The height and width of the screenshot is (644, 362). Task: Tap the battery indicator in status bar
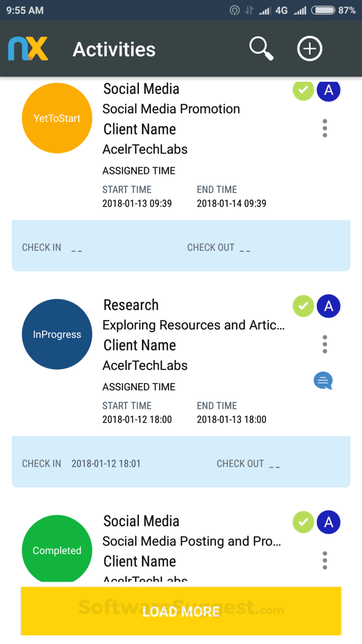coord(323,10)
